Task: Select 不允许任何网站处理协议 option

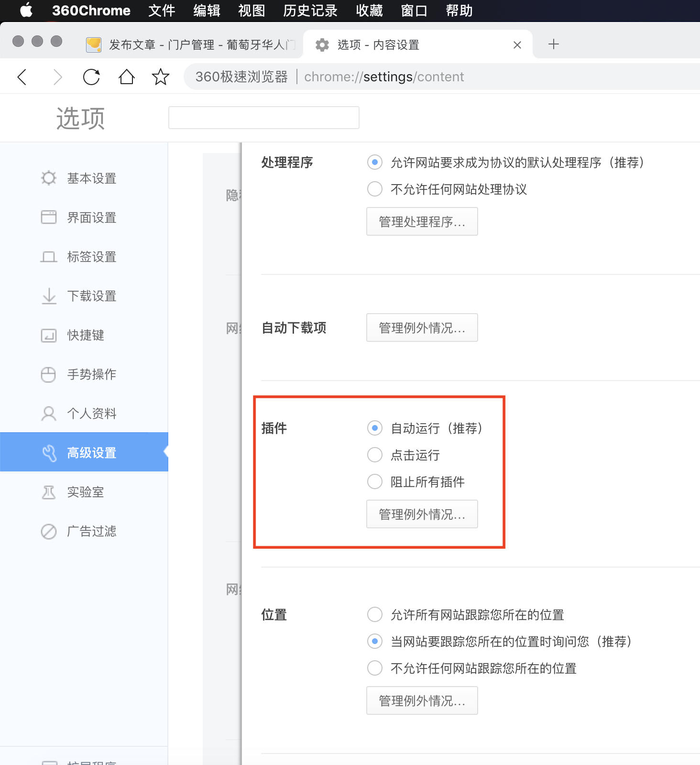Action: pyautogui.click(x=375, y=189)
